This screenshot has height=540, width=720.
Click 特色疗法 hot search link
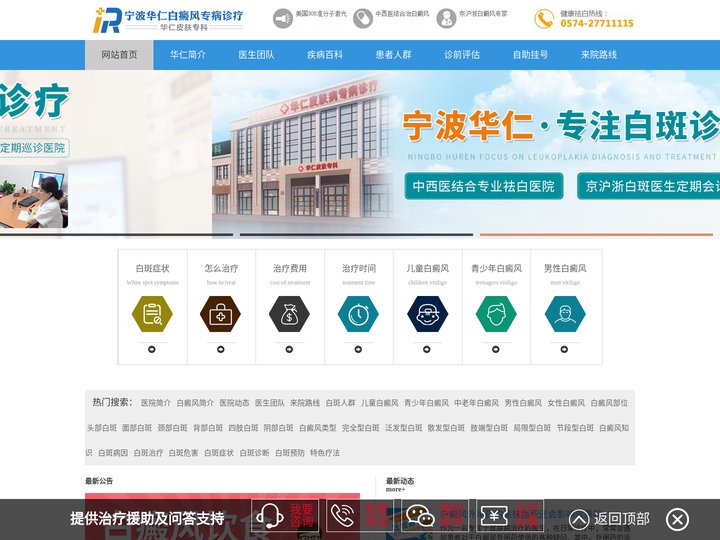[325, 452]
